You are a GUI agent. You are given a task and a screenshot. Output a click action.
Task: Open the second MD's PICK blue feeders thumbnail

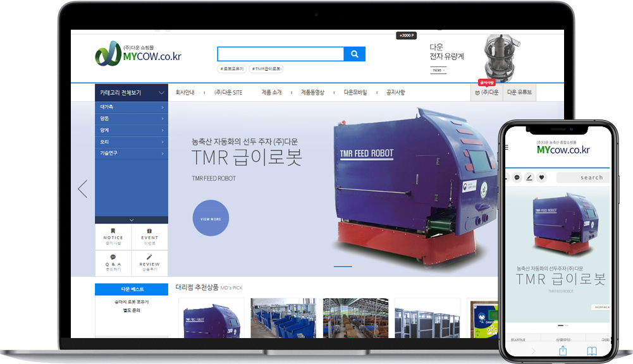(283, 318)
